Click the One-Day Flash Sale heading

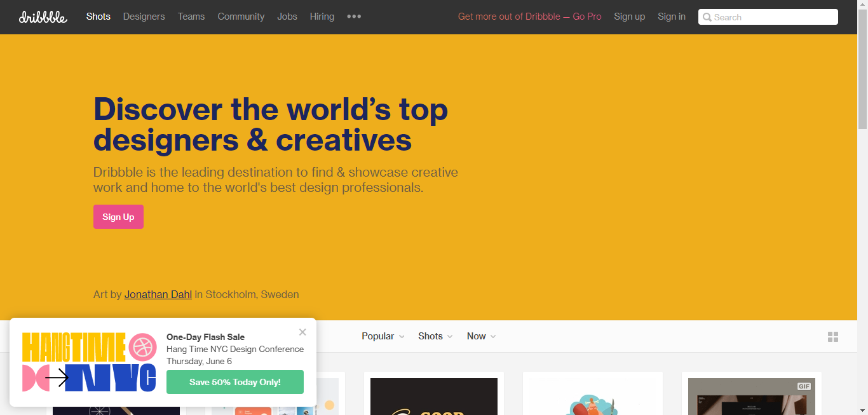[x=205, y=337]
